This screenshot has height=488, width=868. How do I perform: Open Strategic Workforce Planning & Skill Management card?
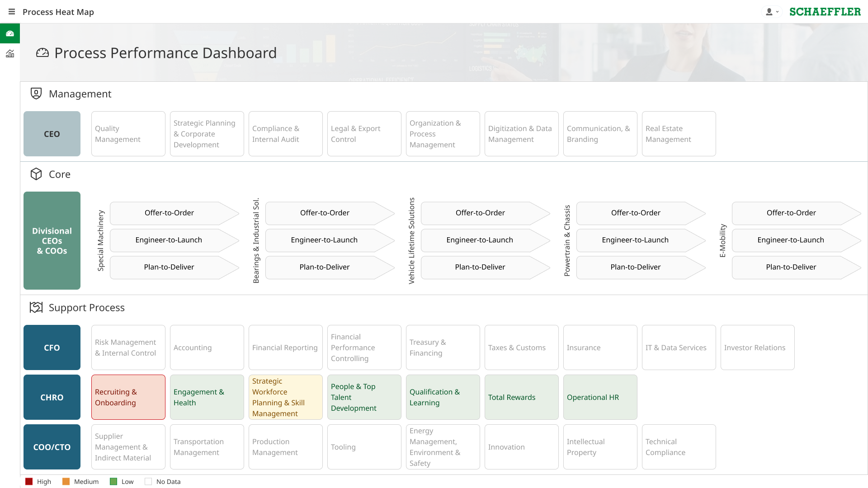pyautogui.click(x=286, y=397)
